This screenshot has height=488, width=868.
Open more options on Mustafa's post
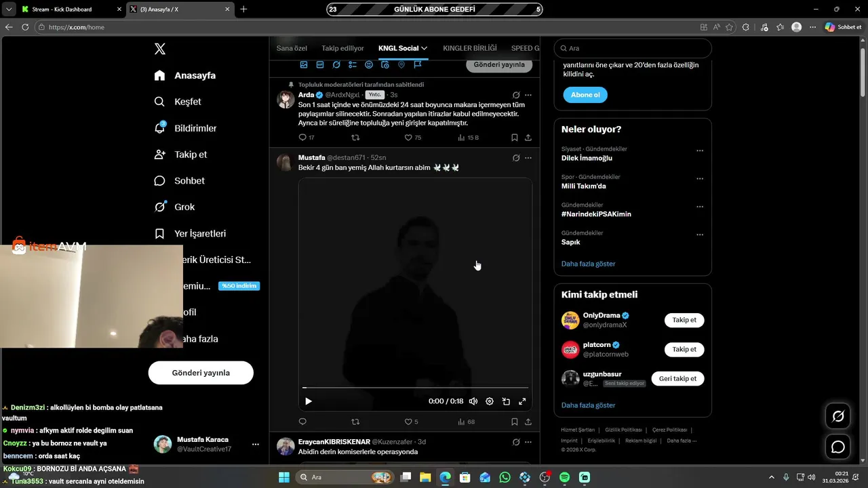[528, 158]
